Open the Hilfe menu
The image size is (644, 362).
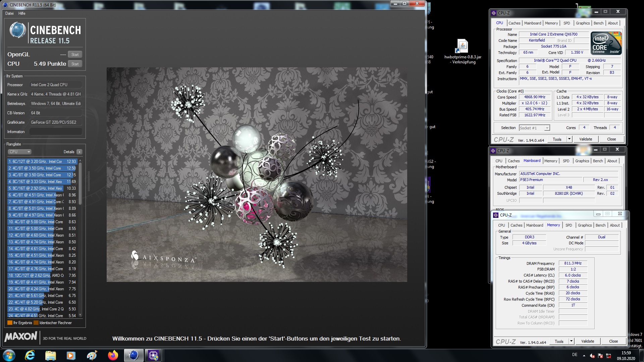[22, 13]
